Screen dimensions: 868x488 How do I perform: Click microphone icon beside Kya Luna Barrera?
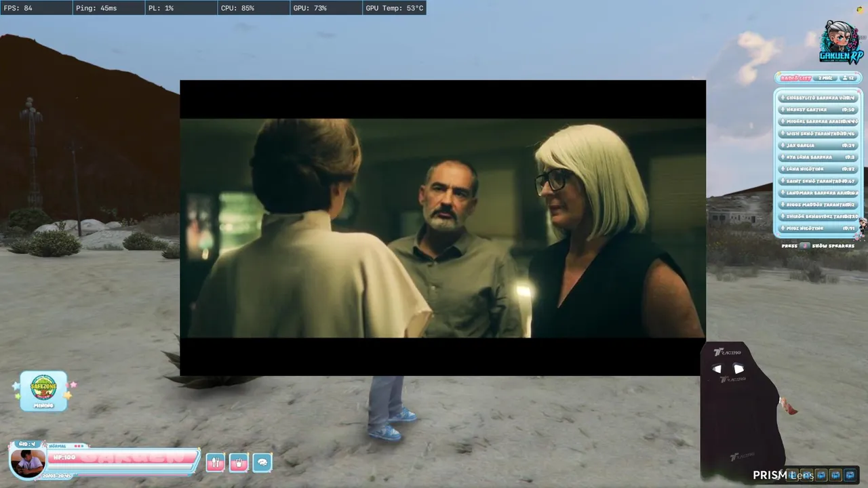coord(783,157)
